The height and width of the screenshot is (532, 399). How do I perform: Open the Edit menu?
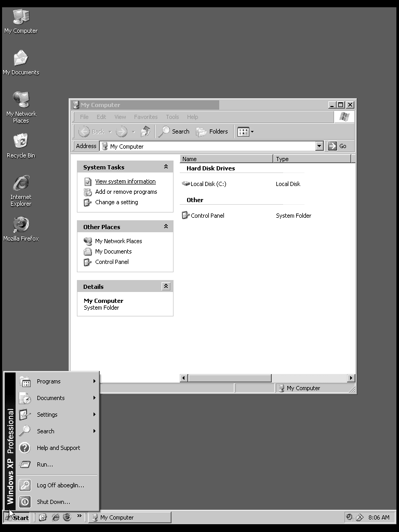pos(101,117)
